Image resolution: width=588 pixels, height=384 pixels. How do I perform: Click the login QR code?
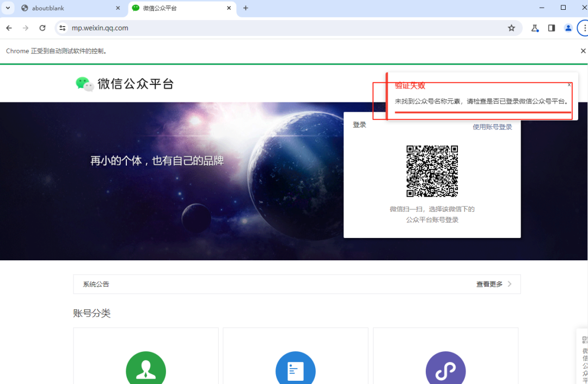[432, 171]
